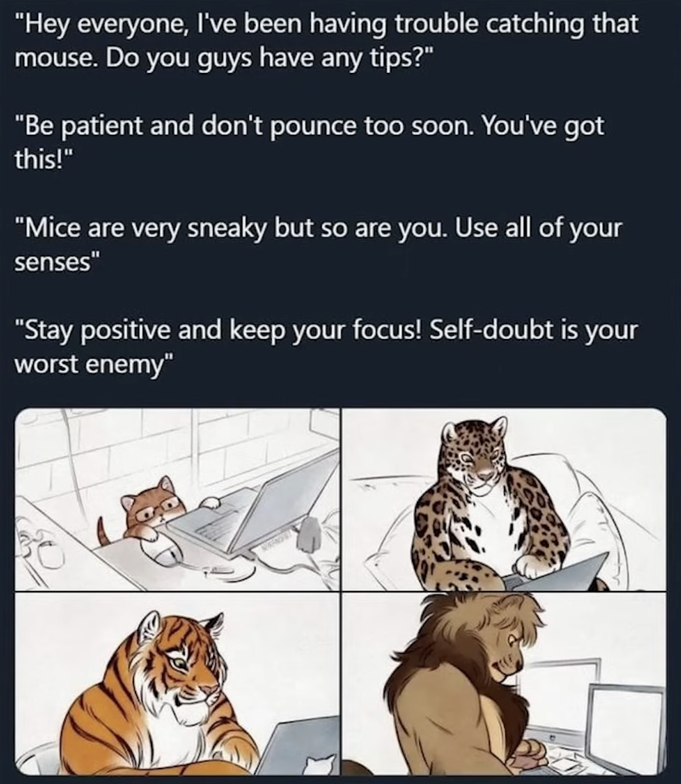Click the cat's tail

(104, 532)
